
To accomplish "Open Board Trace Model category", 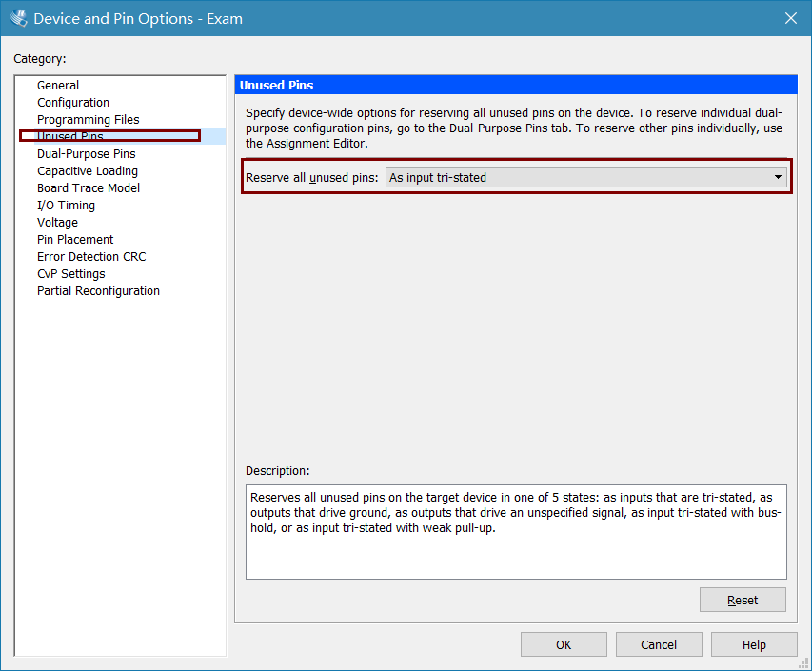I will (x=88, y=187).
